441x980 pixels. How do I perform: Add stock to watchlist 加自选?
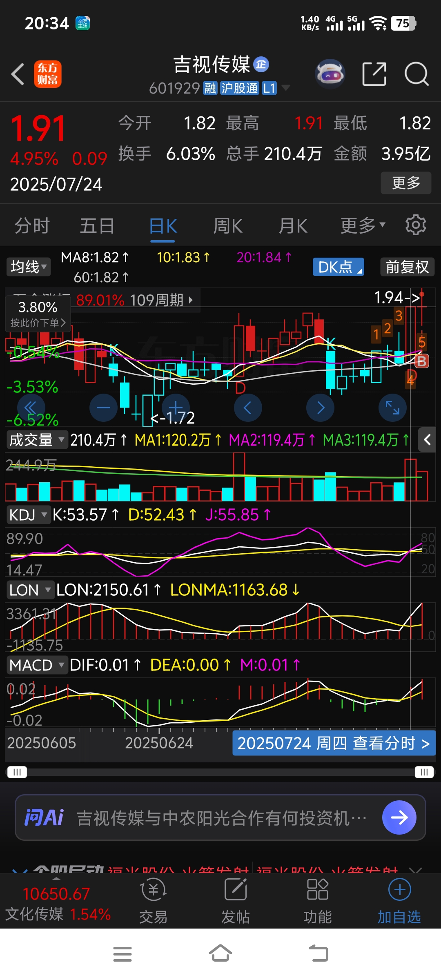point(399,902)
